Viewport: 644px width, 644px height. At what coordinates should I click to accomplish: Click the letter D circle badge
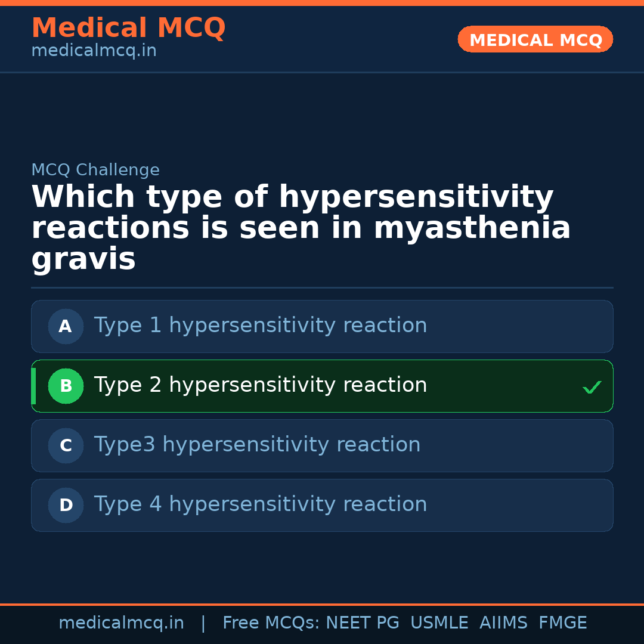coord(66,505)
